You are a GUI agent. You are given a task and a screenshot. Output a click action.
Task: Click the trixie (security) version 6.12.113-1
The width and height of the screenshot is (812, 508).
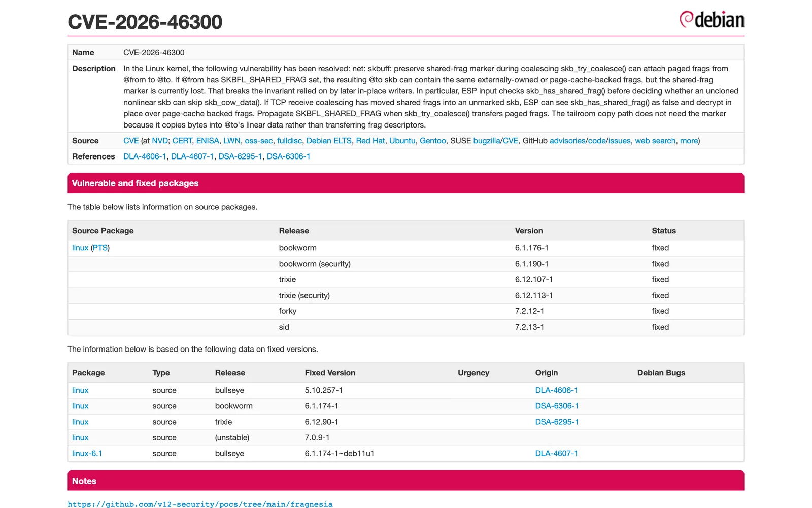pyautogui.click(x=534, y=295)
